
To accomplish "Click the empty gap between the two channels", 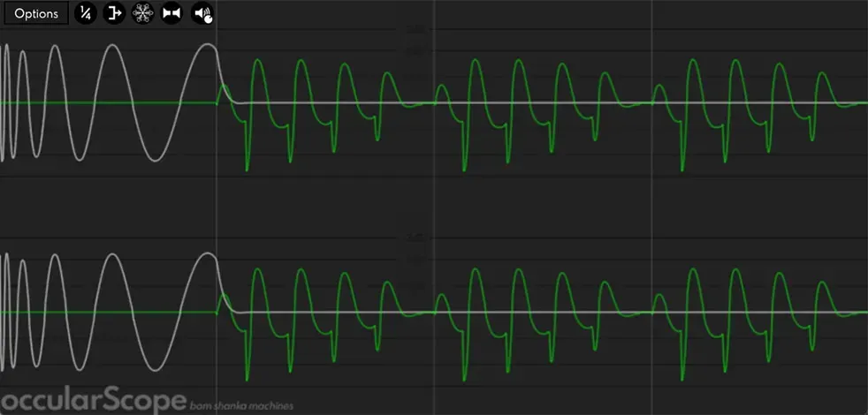I will [x=434, y=207].
